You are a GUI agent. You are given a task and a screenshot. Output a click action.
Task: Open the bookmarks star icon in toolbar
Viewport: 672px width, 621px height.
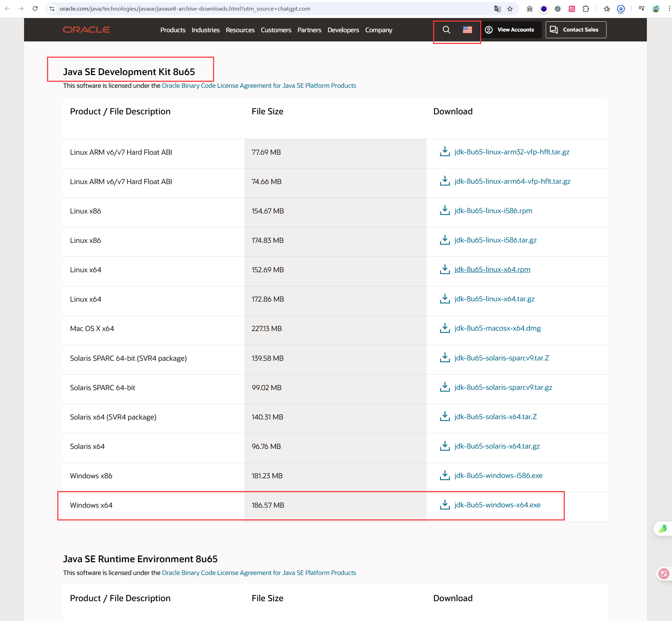tap(607, 9)
